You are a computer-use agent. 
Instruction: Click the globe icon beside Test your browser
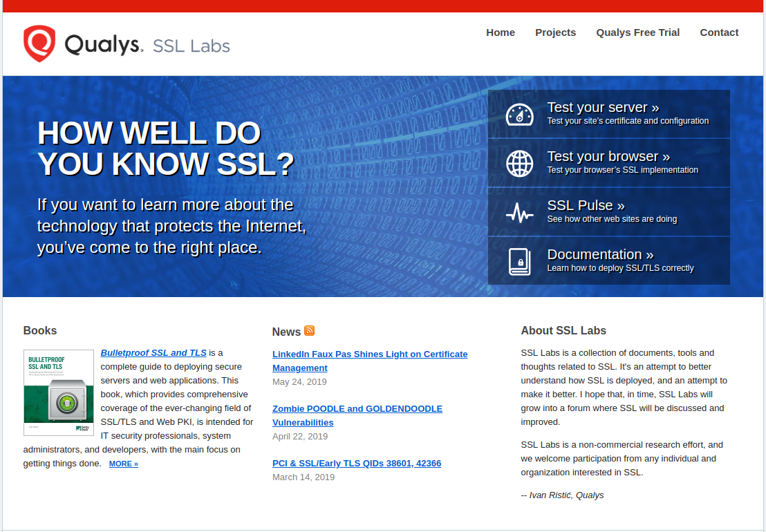coord(519,163)
